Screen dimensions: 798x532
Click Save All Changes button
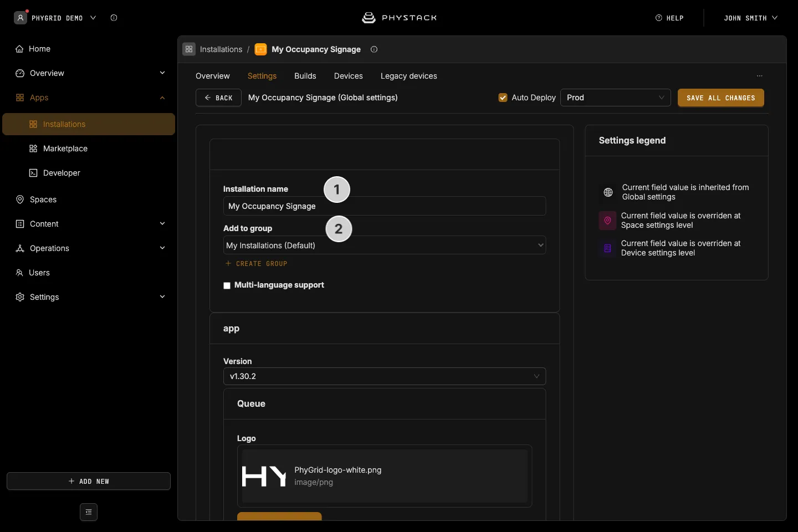[x=721, y=98]
